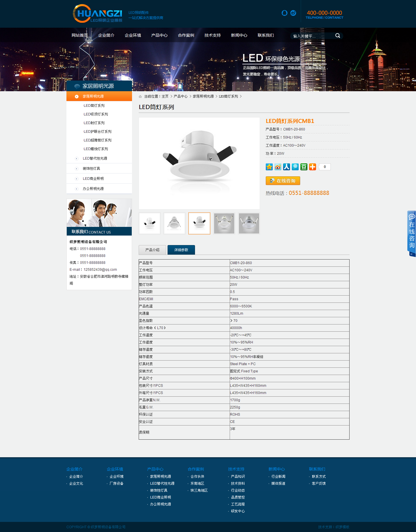The image size is (416, 532).
Task: Click the orange 在线咨询 button
Action: (283, 181)
